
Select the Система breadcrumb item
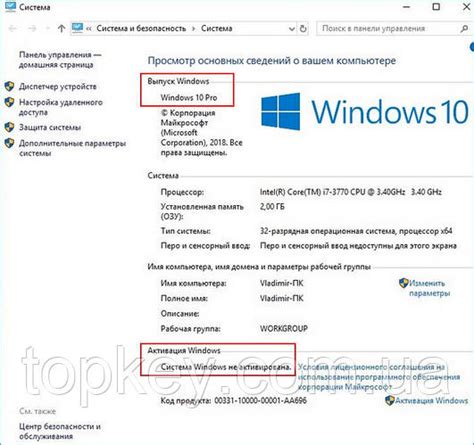tap(216, 28)
